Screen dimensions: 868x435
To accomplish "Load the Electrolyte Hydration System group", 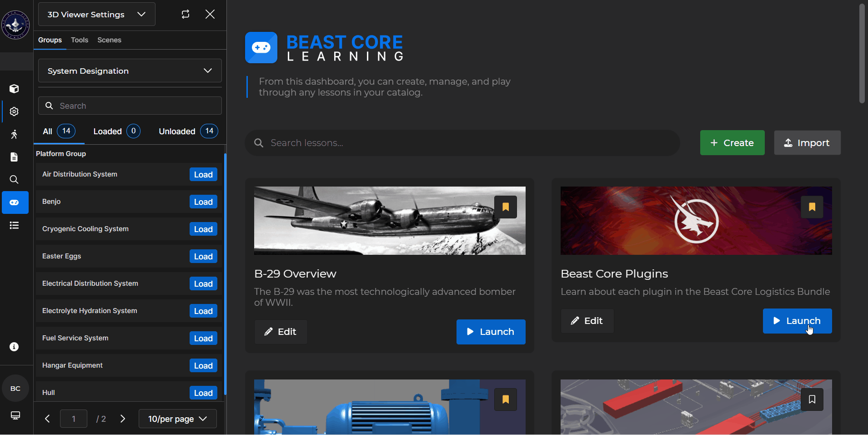I will coord(203,311).
